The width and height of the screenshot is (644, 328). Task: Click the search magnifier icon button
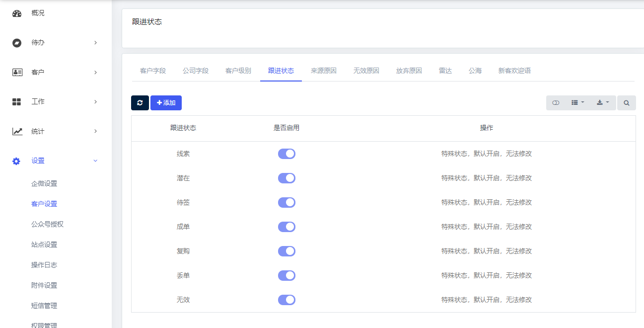coord(627,103)
